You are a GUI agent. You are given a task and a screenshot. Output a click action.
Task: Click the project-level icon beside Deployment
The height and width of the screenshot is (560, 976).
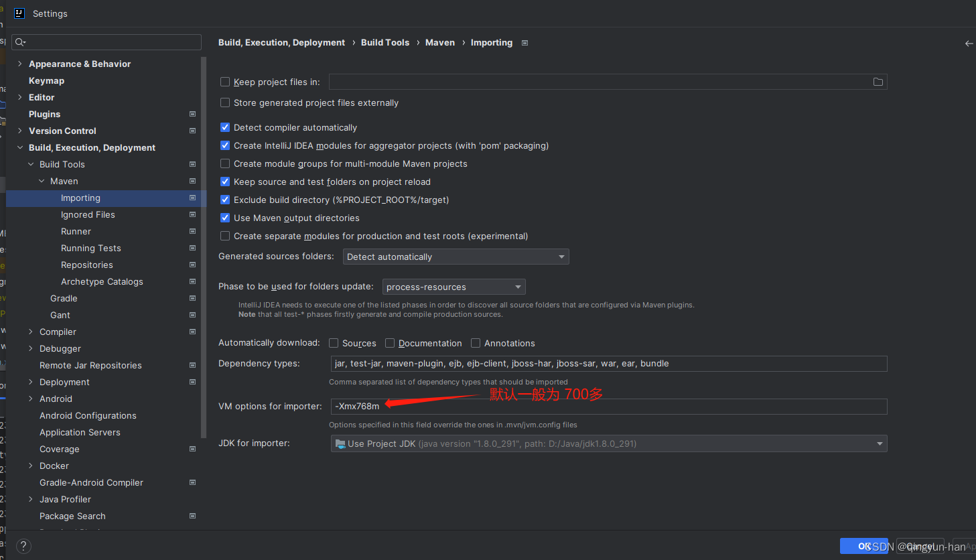192,382
